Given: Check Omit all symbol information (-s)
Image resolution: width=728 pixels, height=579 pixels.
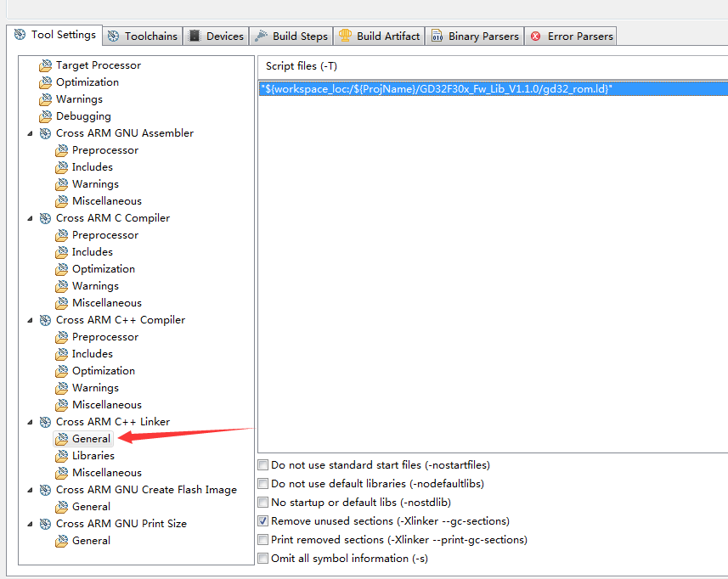Looking at the screenshot, I should point(263,558).
